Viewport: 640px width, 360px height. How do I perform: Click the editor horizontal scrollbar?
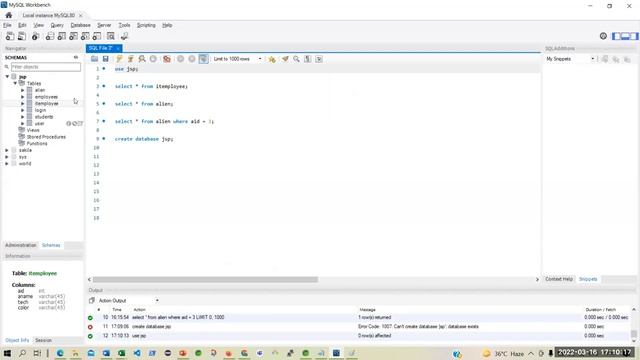pyautogui.click(x=205, y=280)
